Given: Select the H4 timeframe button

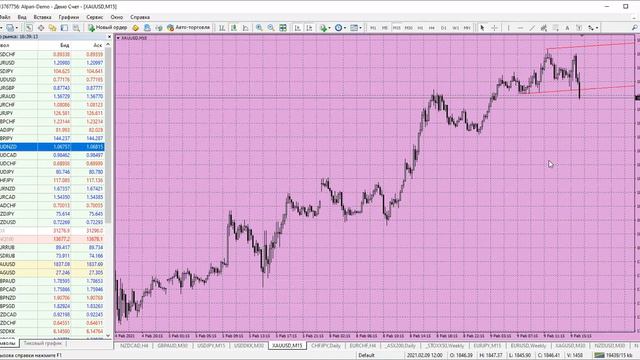Looking at the screenshot, I should [432, 28].
